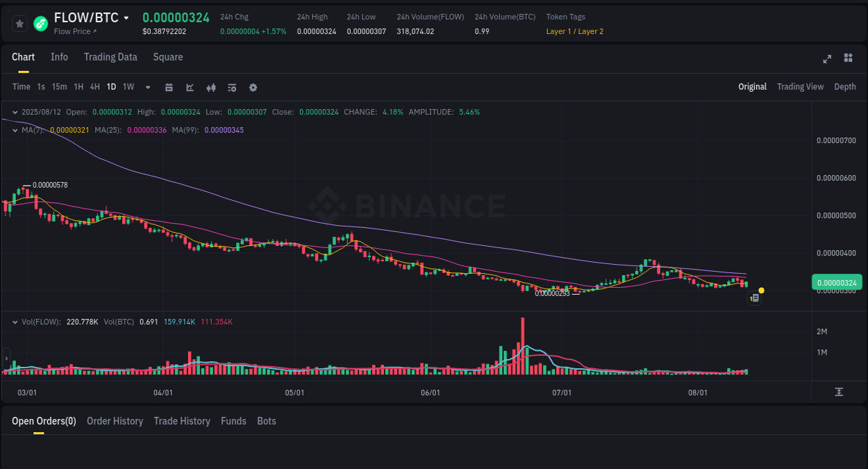868x469 pixels.
Task: Open chart settings gear
Action: point(253,88)
